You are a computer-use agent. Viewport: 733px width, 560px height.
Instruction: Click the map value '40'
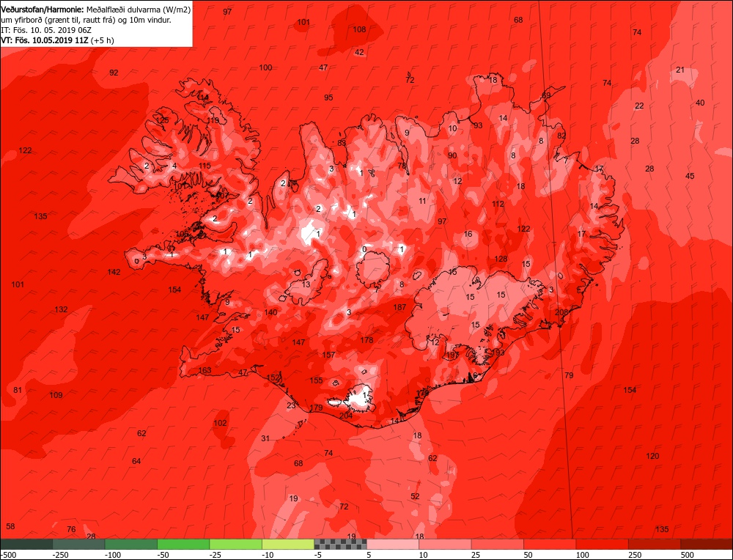click(700, 103)
